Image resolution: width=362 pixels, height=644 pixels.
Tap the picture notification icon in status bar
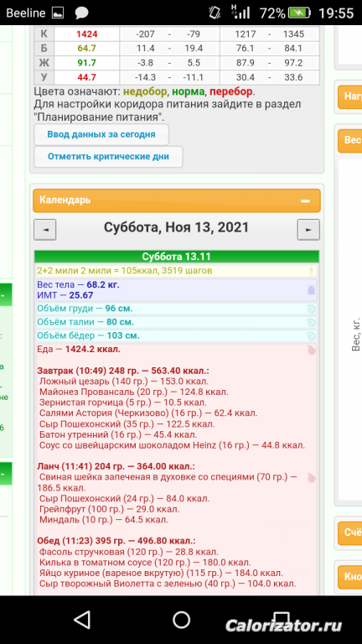[58, 13]
